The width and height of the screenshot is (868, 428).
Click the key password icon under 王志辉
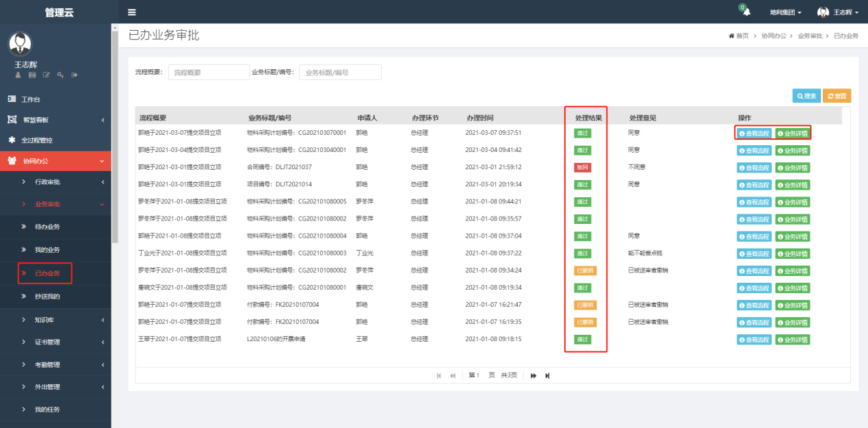tap(60, 75)
